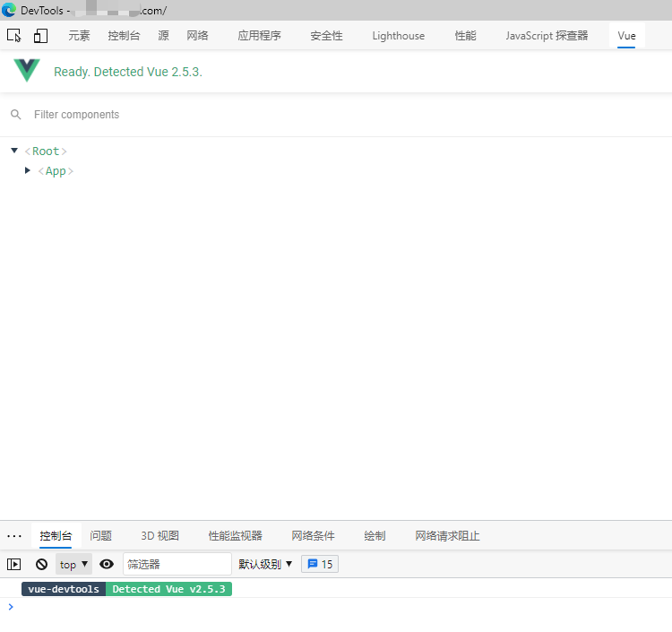Open the 网络 tab
The height and width of the screenshot is (632, 672).
198,36
